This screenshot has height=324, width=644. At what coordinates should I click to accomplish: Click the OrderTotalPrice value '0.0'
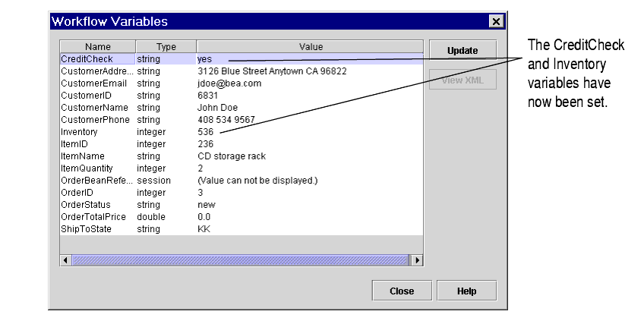click(x=204, y=216)
